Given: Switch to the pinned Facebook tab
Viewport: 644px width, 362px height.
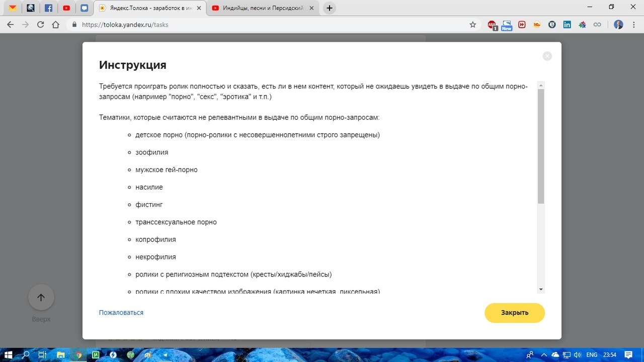Looking at the screenshot, I should (48, 8).
